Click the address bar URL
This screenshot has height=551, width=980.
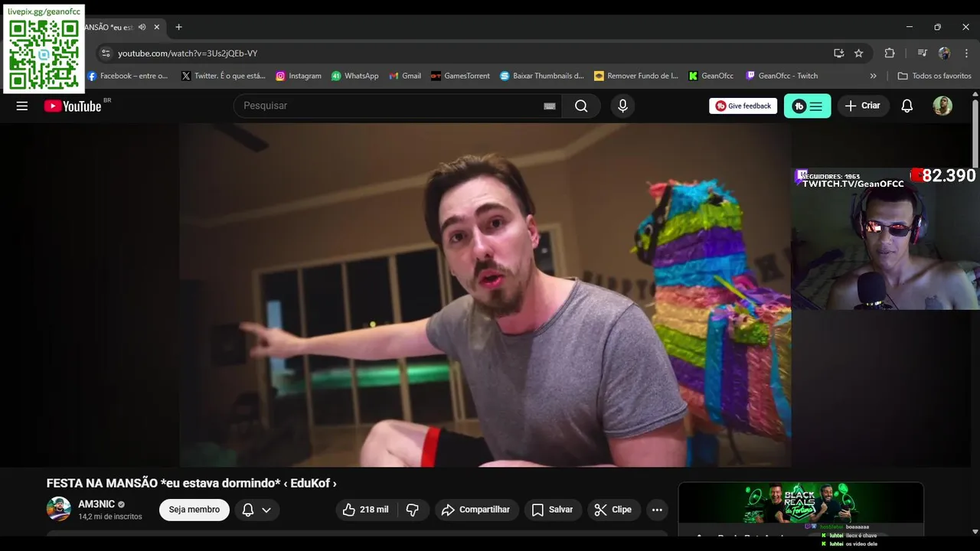coord(188,54)
